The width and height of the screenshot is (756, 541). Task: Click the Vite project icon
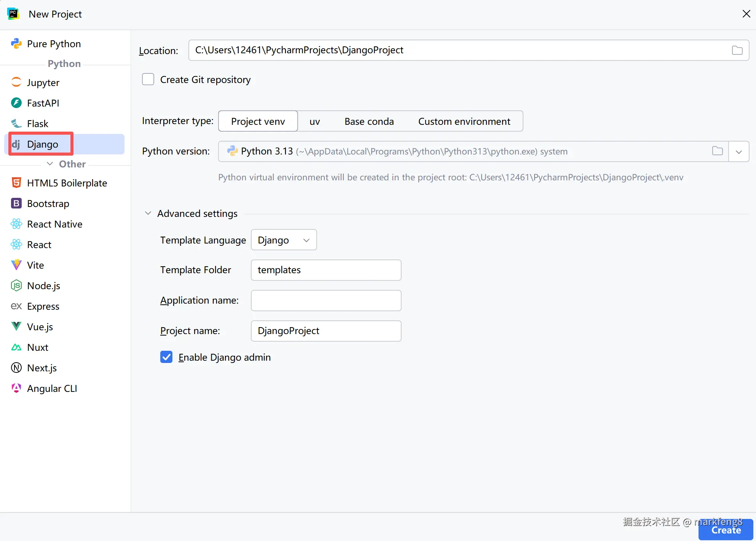point(16,265)
